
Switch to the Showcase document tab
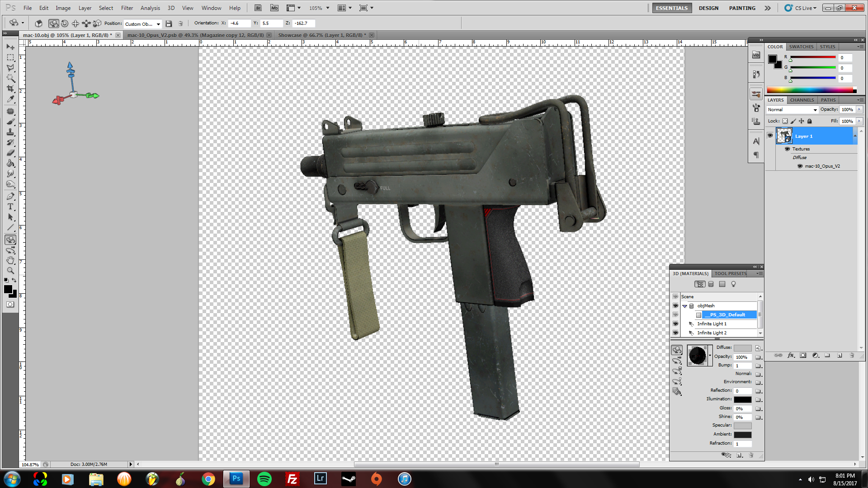(x=321, y=35)
